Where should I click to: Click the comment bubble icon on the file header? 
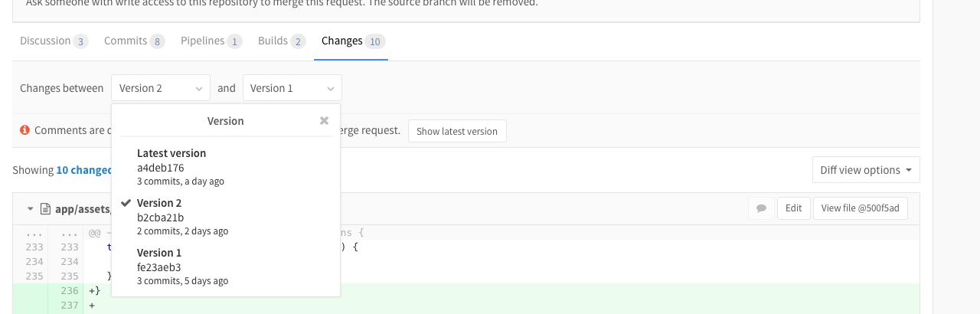point(761,208)
